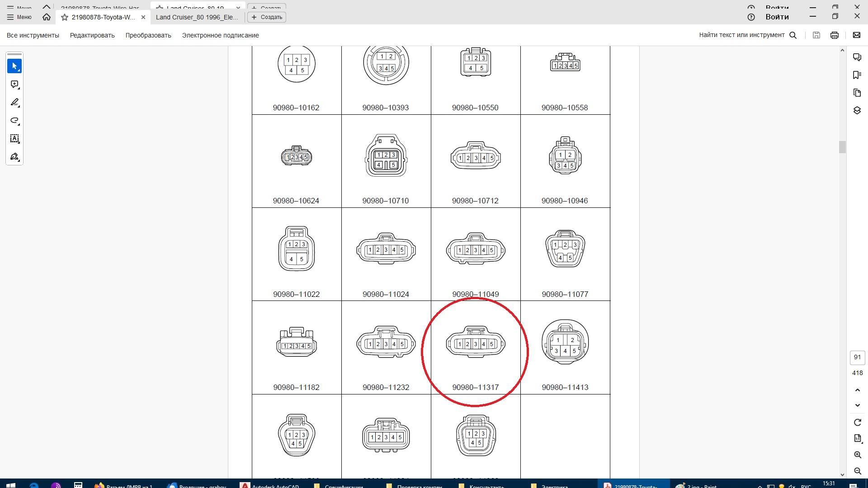Activate the text box tool

(x=14, y=139)
